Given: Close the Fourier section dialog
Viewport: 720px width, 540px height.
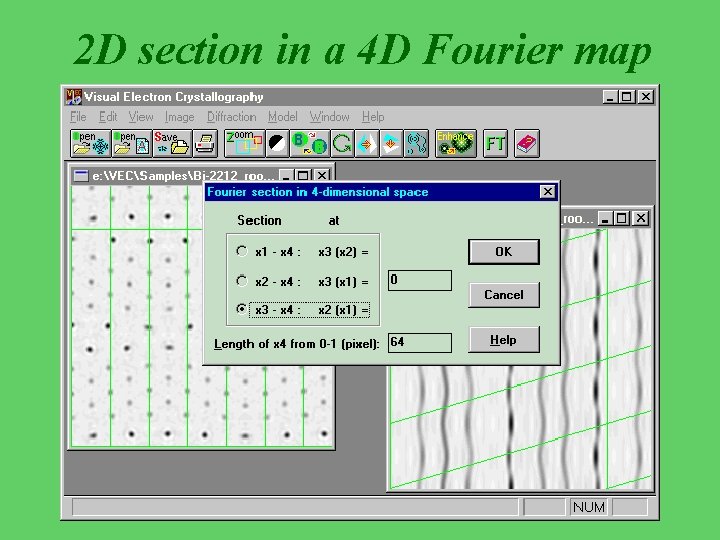Looking at the screenshot, I should (x=547, y=191).
